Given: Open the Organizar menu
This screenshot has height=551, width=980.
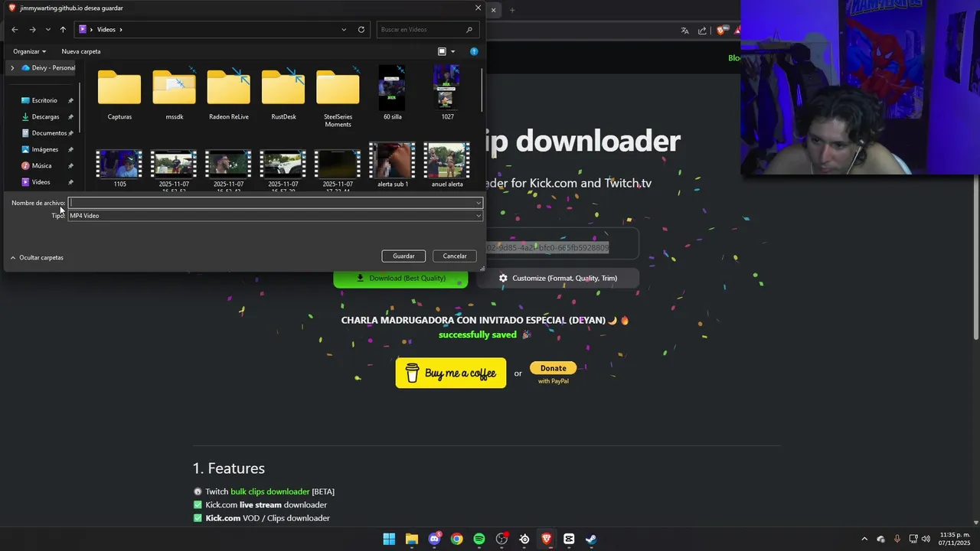Looking at the screenshot, I should [29, 51].
